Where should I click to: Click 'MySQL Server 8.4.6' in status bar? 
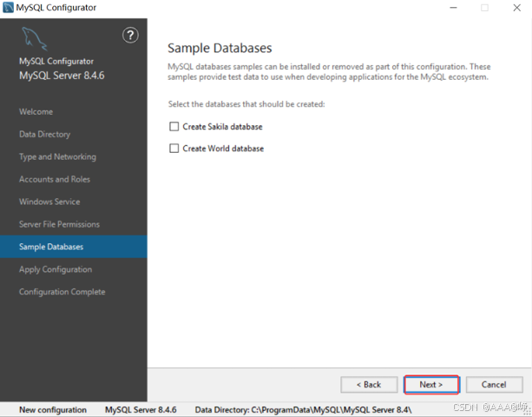pos(141,410)
